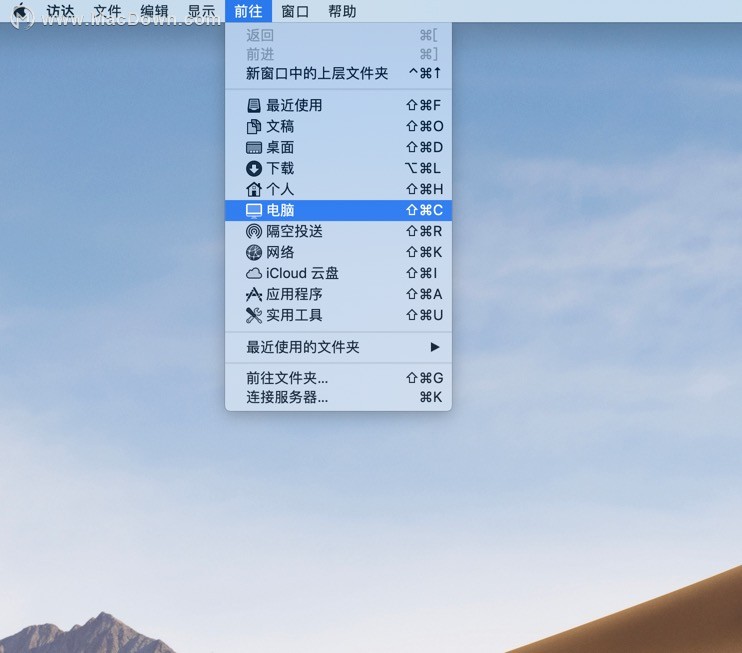
Task: Open the 访达 menu
Action: [x=60, y=11]
